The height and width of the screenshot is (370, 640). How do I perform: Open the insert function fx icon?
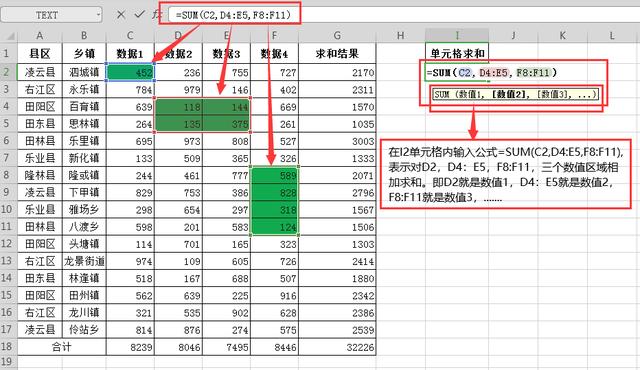click(x=156, y=15)
